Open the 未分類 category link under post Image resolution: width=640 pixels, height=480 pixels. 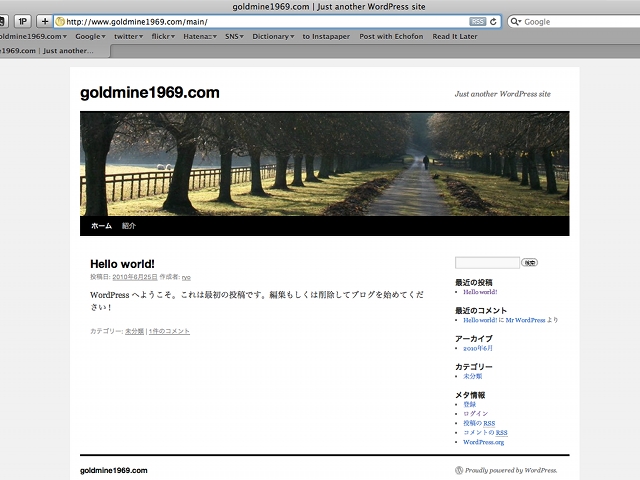pos(134,331)
